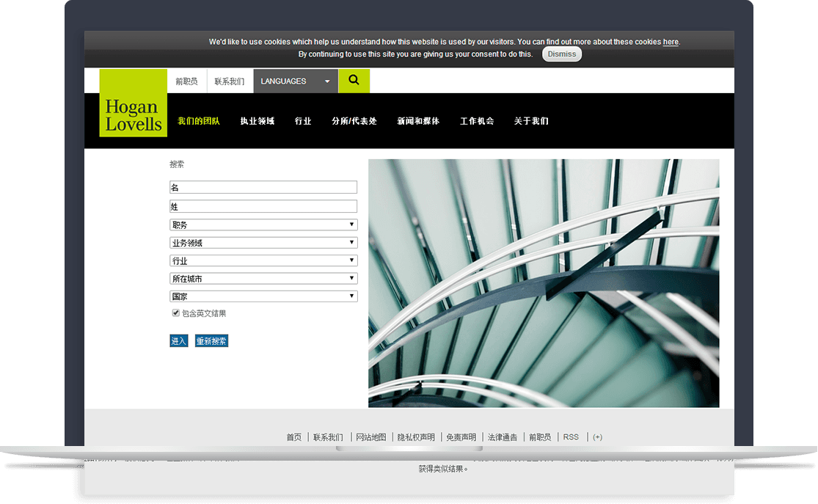The height and width of the screenshot is (504, 818).
Task: Follow the 'here' cookies link
Action: 671,42
